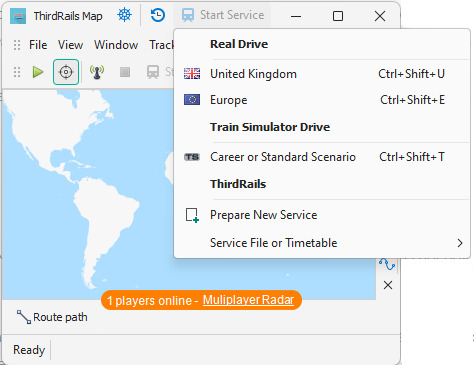Open the Window menu

coord(116,45)
